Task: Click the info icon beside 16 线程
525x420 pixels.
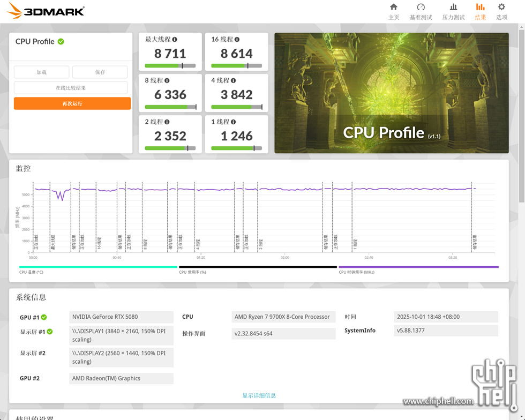Action: (x=237, y=40)
